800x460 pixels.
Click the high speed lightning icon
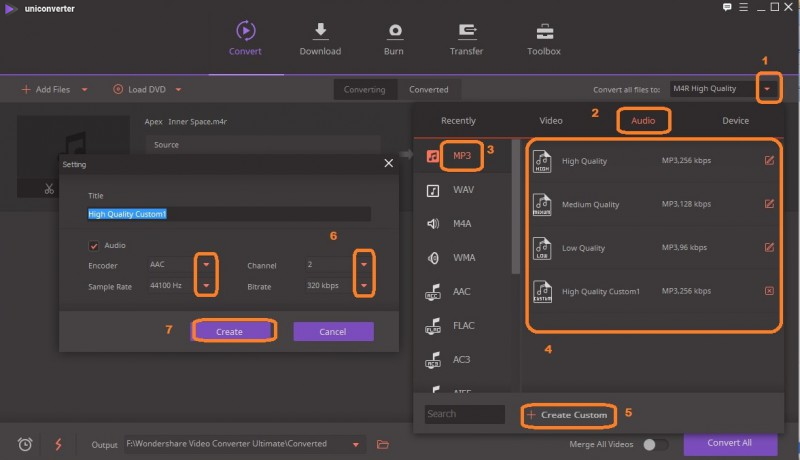[x=58, y=444]
